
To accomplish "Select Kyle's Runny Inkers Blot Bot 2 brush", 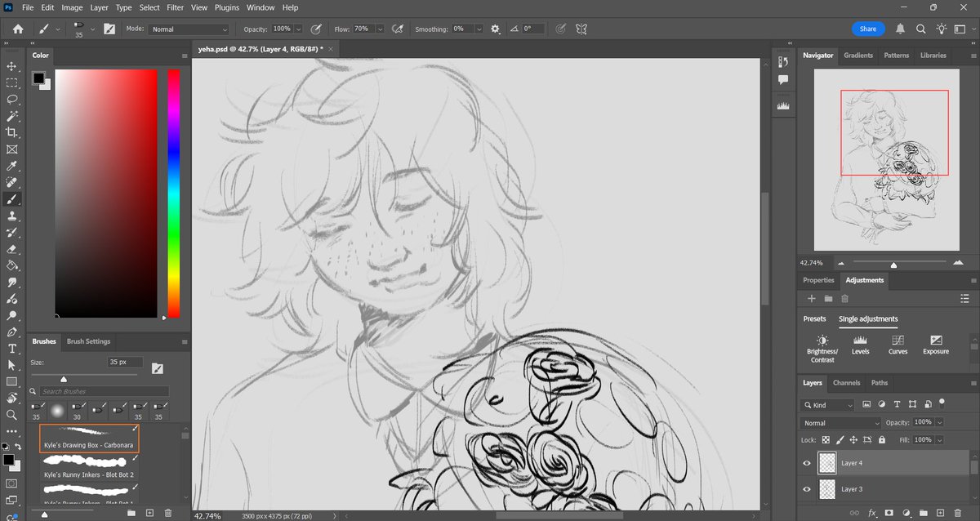I will pyautogui.click(x=89, y=466).
